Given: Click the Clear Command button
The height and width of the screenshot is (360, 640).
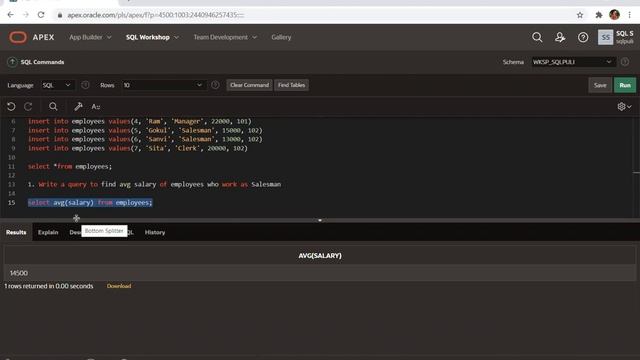Looking at the screenshot, I should pos(249,85).
